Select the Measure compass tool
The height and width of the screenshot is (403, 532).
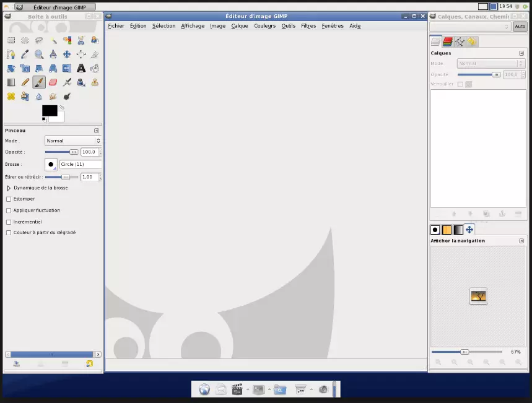[53, 54]
